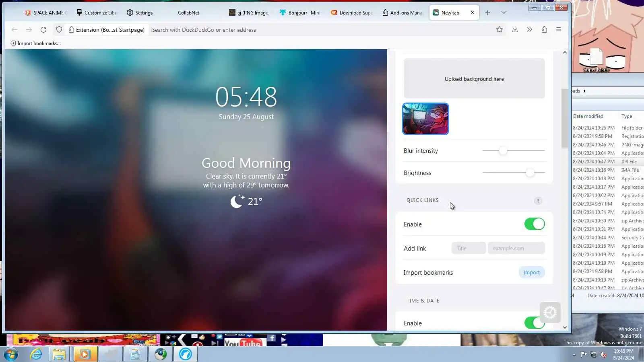
Task: Click the 05:48 clock on the start page
Action: click(246, 97)
